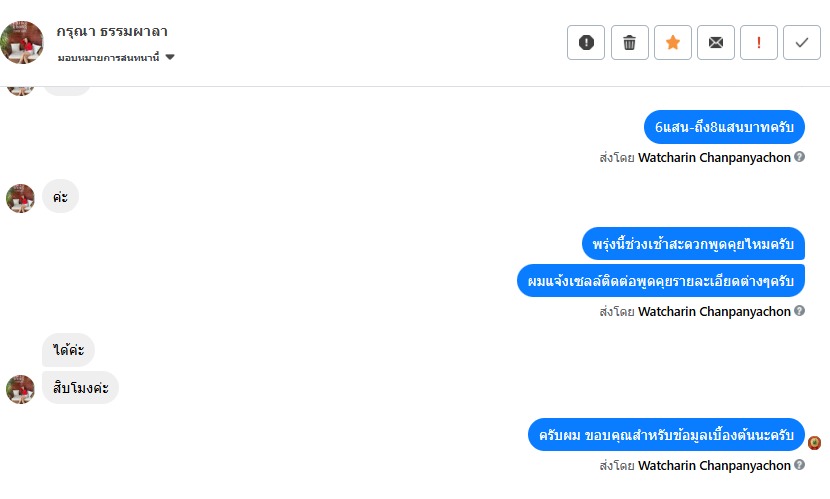The height and width of the screenshot is (499, 830).
Task: Open the กรุณา ธรรมผาลา contact name
Action: 112,32
